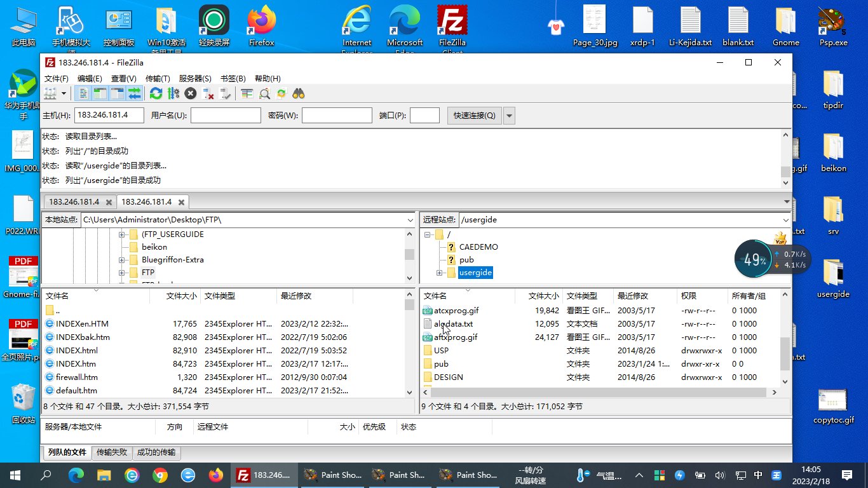Reconnect to the last server

coord(224,93)
